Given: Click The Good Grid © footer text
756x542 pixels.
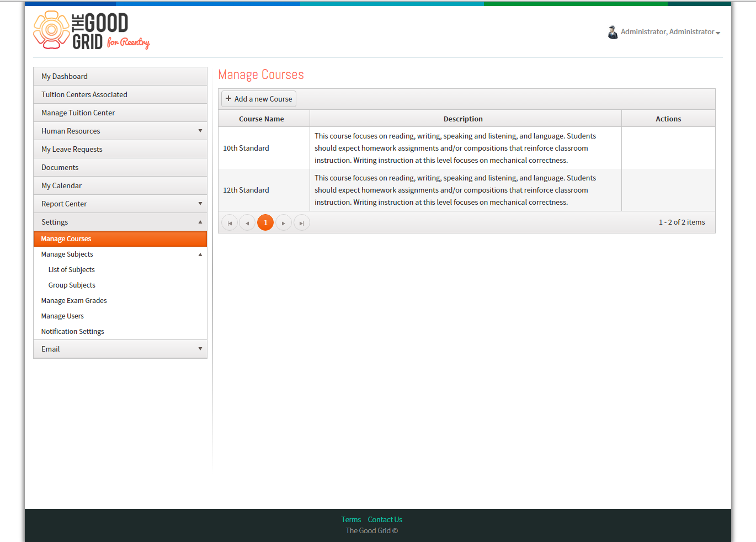Looking at the screenshot, I should click(372, 531).
